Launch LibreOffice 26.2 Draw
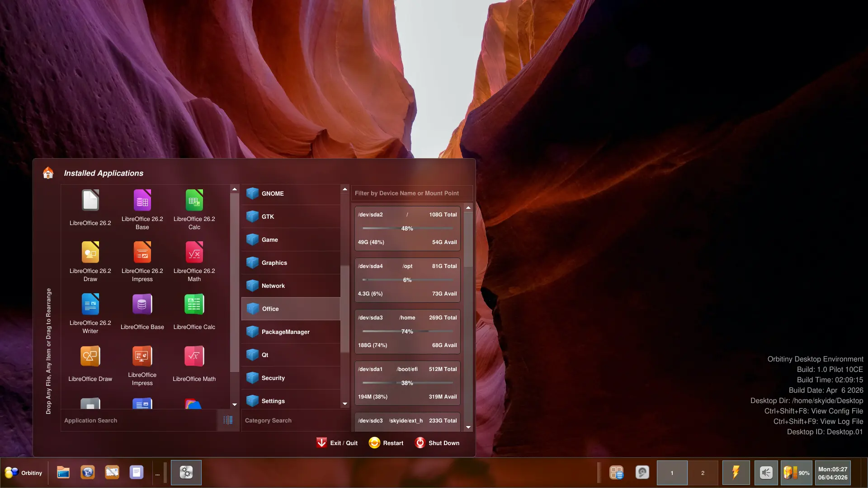This screenshot has width=868, height=488. [x=90, y=253]
